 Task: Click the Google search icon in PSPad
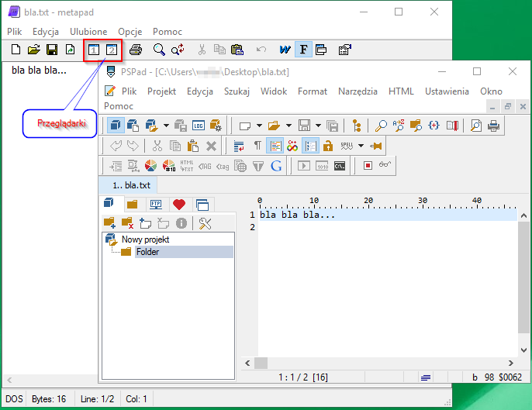[x=276, y=165]
